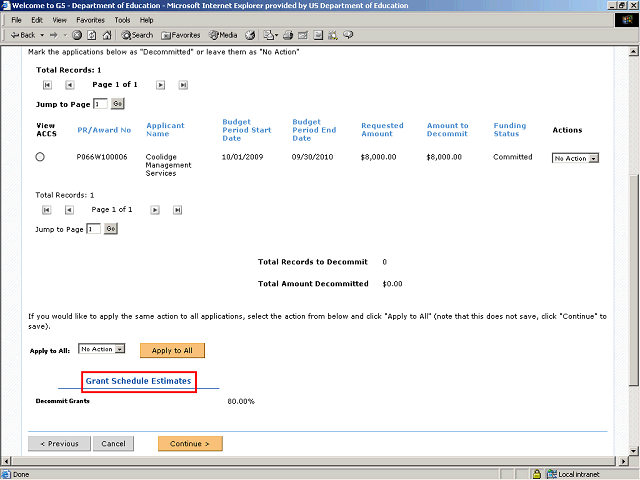
Task: Click the Continue button
Action: [190, 443]
